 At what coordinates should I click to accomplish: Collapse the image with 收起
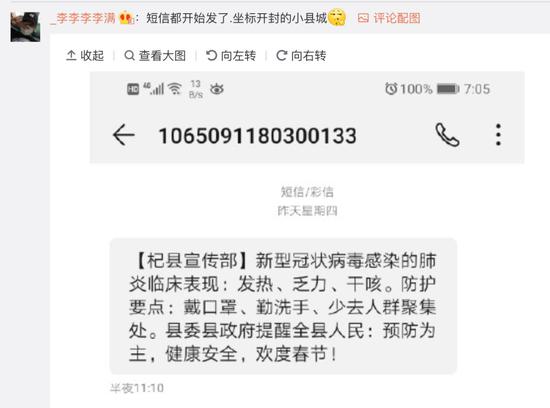85,55
